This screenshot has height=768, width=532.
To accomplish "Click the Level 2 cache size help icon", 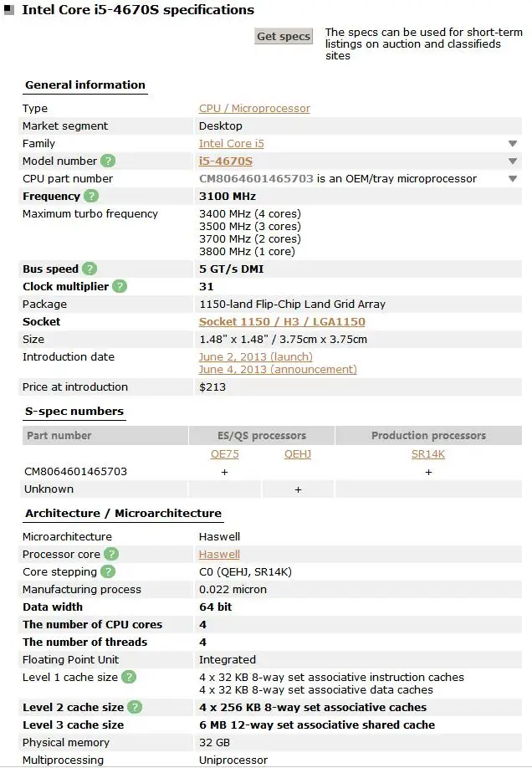I will (134, 708).
